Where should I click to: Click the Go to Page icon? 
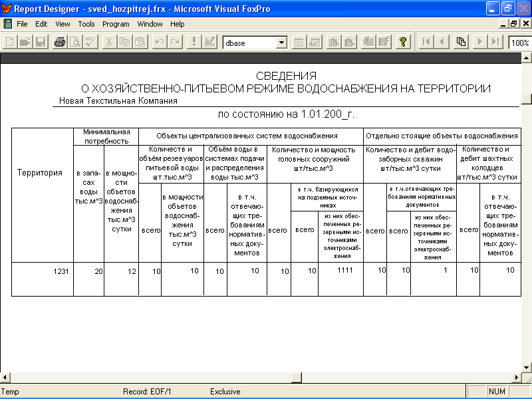pos(462,42)
